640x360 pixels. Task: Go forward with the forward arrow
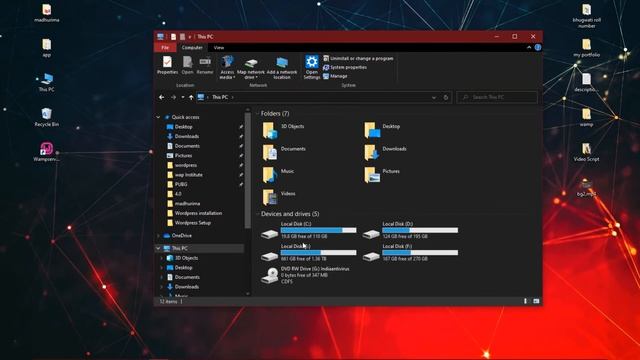click(173, 97)
